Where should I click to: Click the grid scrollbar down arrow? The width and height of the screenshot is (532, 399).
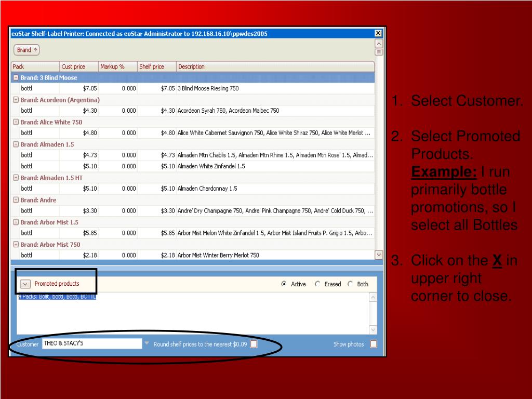coord(379,255)
